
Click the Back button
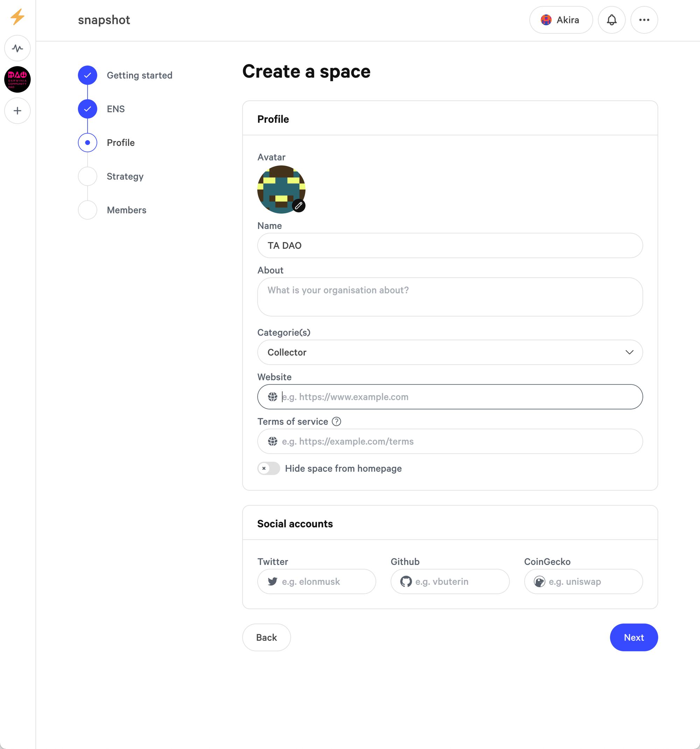(x=266, y=637)
